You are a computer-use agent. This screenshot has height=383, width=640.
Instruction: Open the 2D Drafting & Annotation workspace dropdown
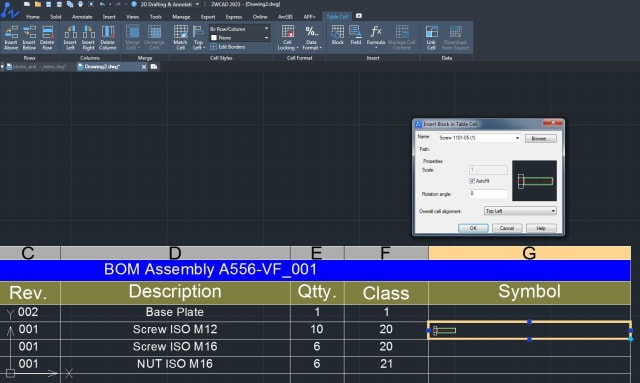169,4
